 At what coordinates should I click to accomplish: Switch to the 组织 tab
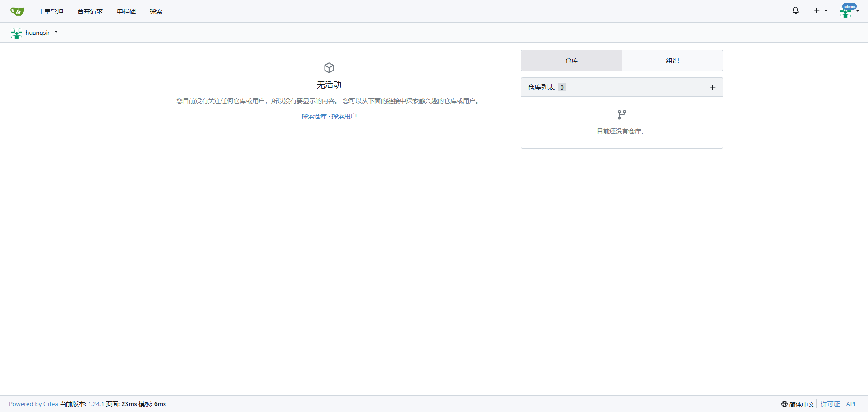[x=672, y=61]
